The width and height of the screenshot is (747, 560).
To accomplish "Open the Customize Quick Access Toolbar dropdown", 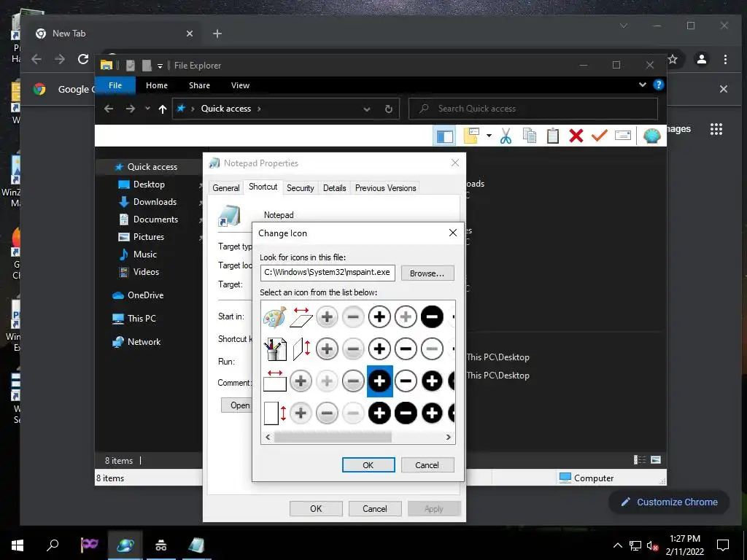I will 160,66.
